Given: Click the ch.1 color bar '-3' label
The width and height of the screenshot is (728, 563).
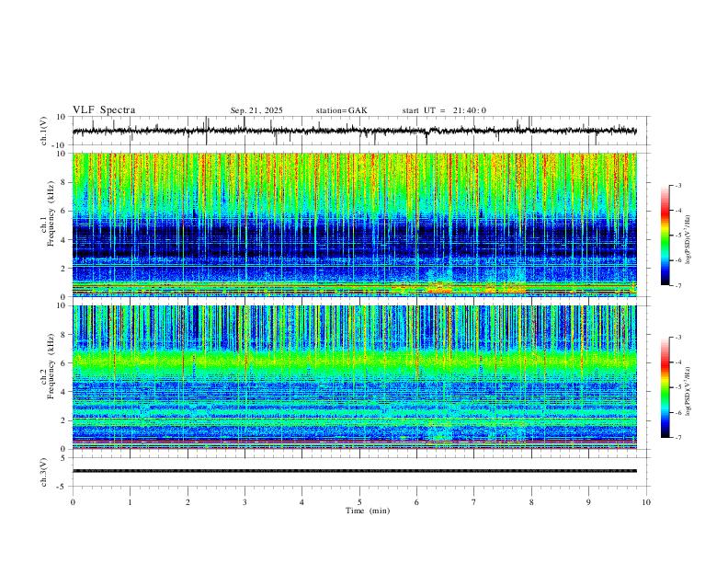Looking at the screenshot, I should coord(678,185).
